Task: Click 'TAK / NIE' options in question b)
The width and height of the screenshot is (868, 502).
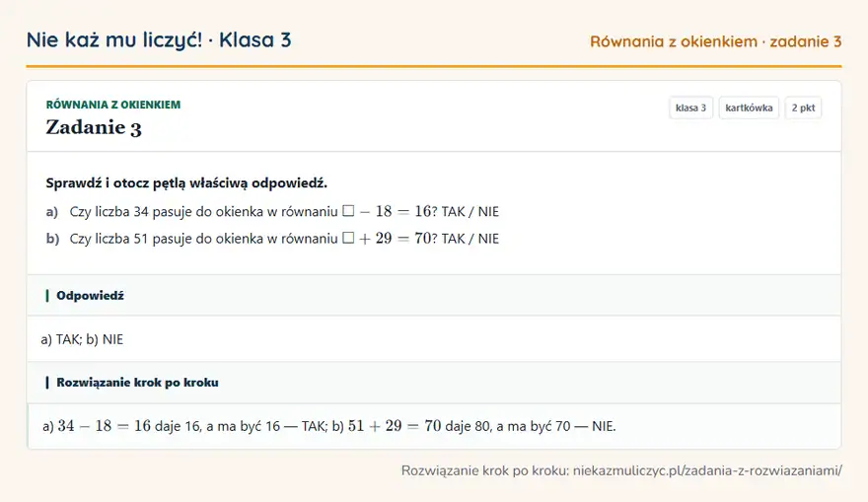Action: click(x=470, y=239)
